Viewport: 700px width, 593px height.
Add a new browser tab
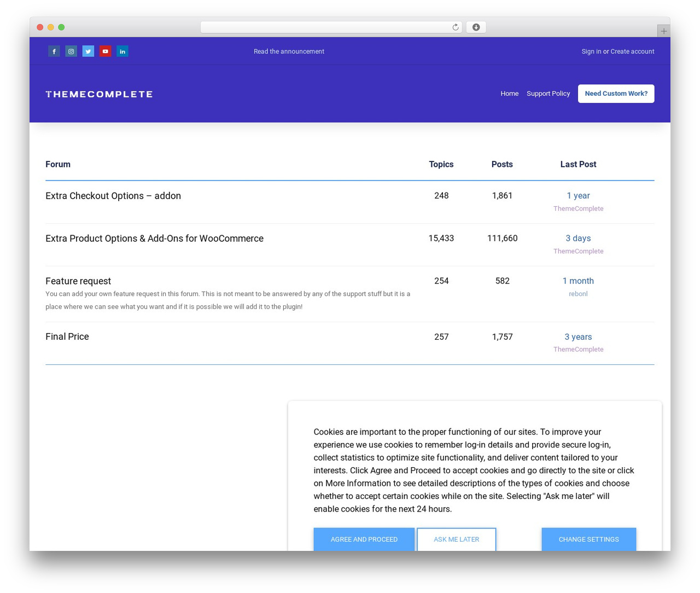click(x=664, y=31)
